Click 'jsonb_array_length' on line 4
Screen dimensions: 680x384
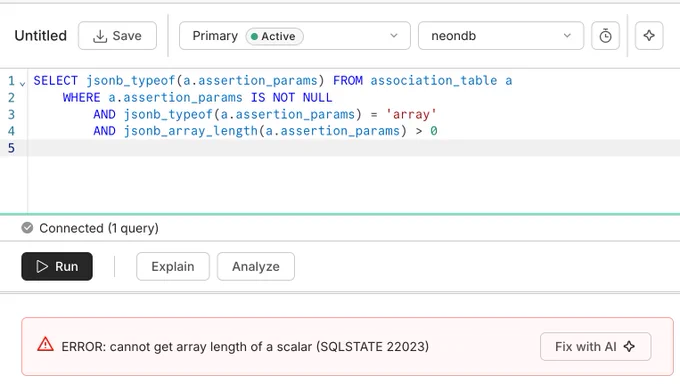point(191,131)
